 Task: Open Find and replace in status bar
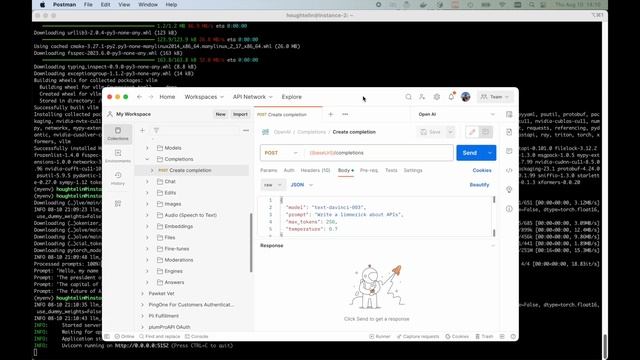click(160, 336)
